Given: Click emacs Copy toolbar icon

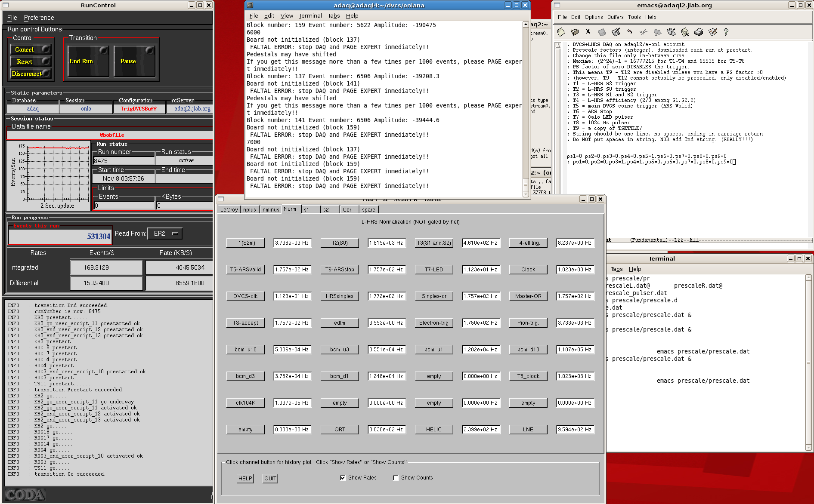Looking at the screenshot, I should pyautogui.click(x=657, y=32).
